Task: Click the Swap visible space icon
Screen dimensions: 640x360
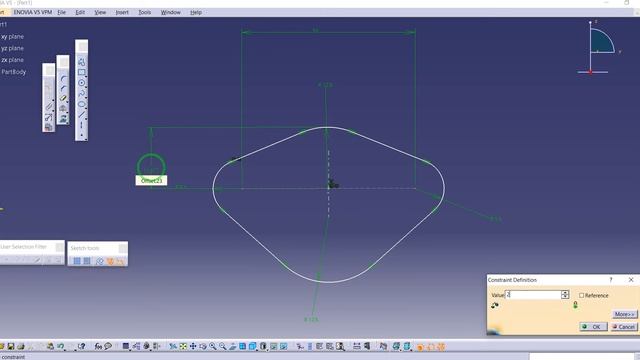Action: (283, 347)
